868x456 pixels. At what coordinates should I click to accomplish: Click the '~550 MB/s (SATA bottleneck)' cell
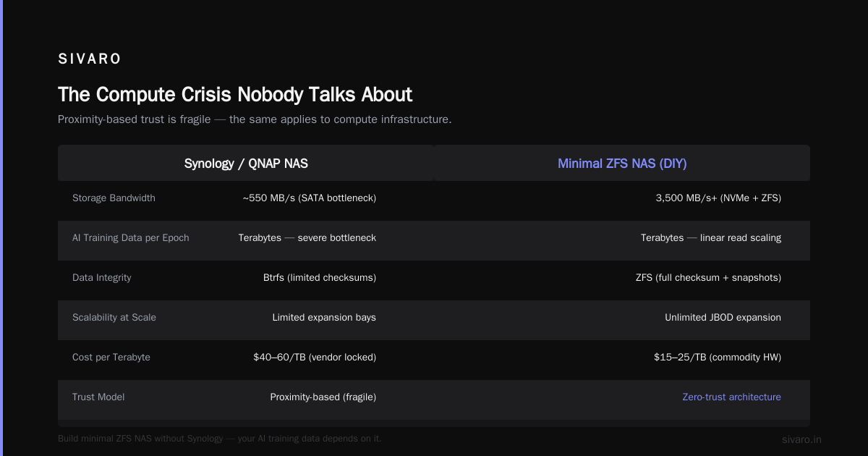(x=310, y=198)
